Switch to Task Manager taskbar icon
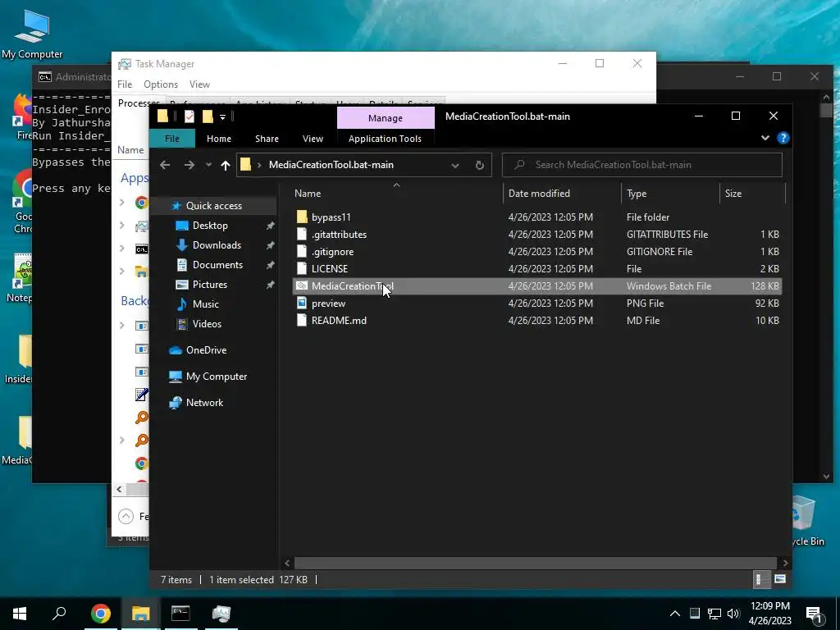840x630 pixels. pos(221,613)
